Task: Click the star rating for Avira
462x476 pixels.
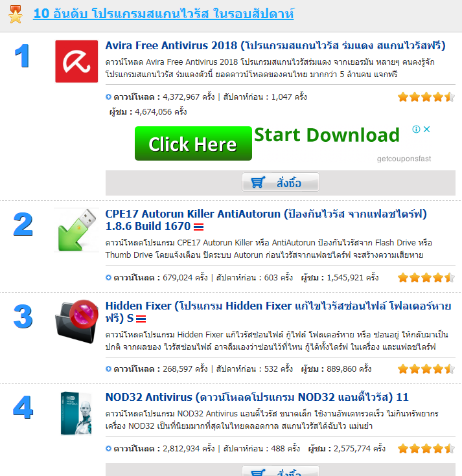Action: 426,97
